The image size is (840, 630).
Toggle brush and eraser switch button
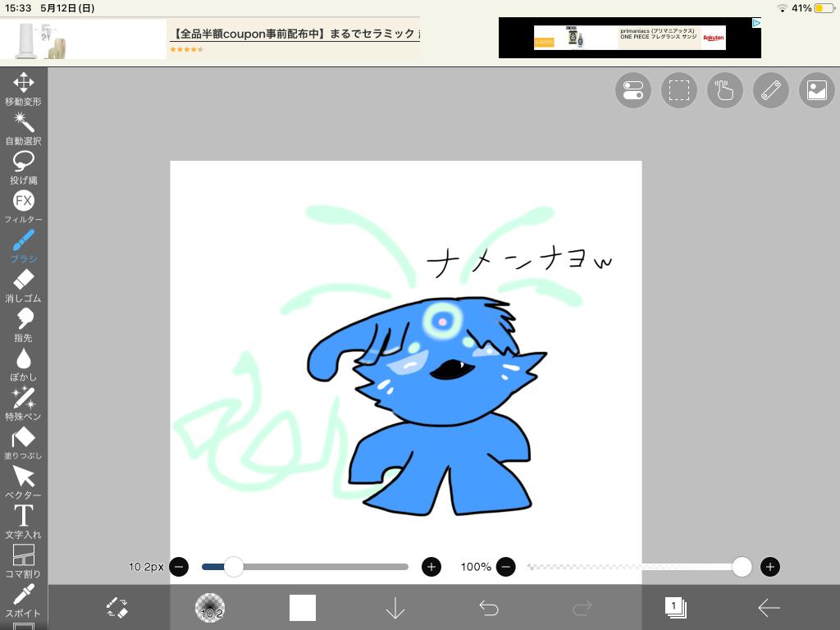pyautogui.click(x=117, y=608)
